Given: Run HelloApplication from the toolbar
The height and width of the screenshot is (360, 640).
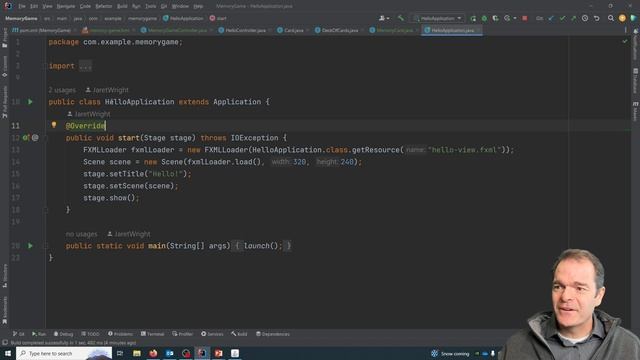Looking at the screenshot, I should pyautogui.click(x=473, y=18).
